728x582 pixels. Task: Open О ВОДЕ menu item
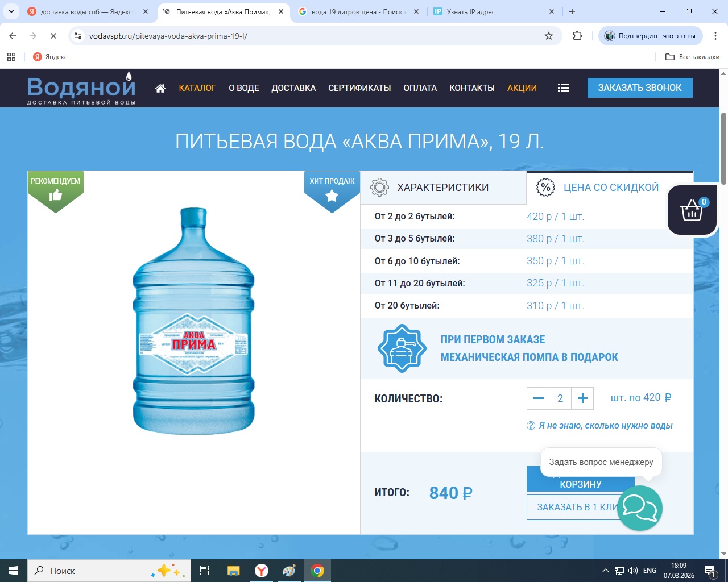[244, 88]
